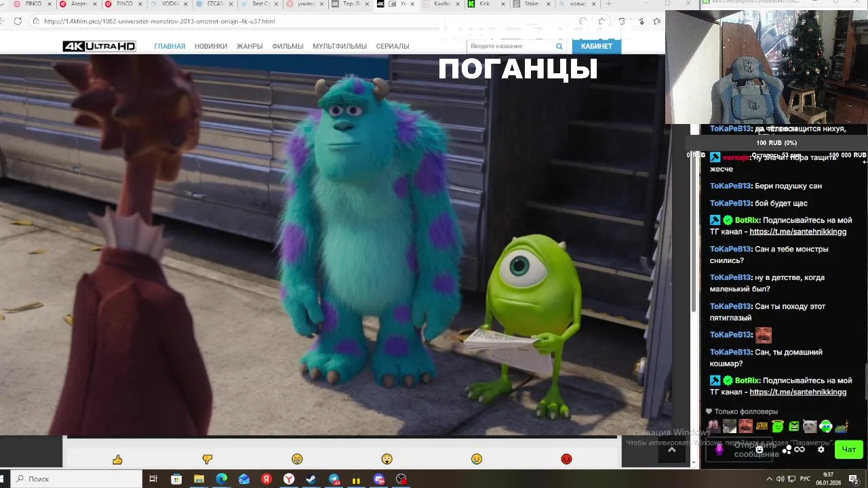The image size is (868, 488).
Task: Click the КАБИНЕТ button
Action: pos(597,46)
